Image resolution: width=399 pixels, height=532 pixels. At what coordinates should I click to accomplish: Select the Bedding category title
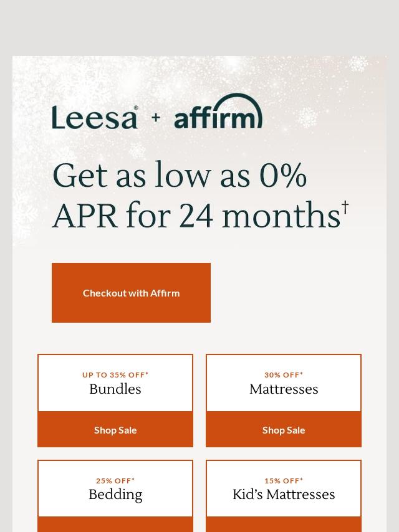pos(115,495)
